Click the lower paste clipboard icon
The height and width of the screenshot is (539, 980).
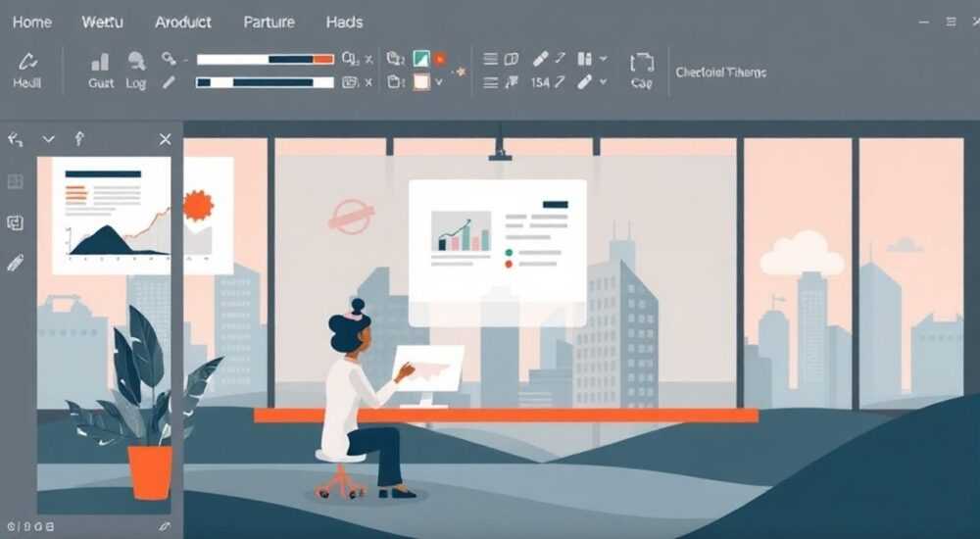[x=394, y=82]
